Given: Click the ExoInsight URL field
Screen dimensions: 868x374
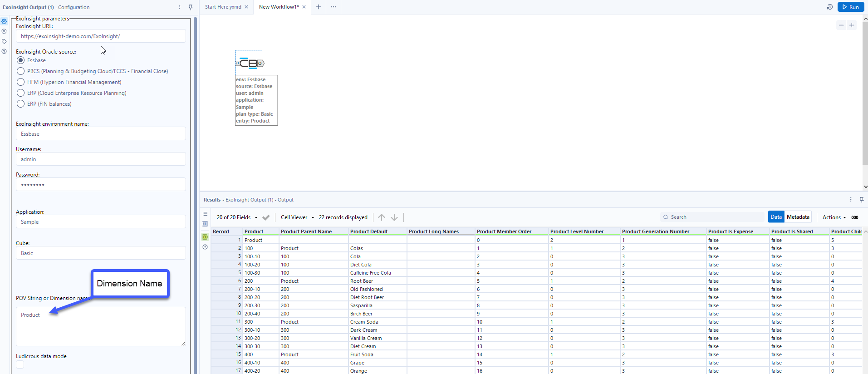Looking at the screenshot, I should point(101,36).
